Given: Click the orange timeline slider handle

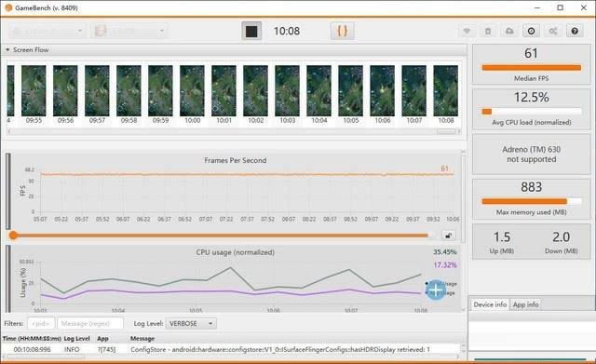Looking at the screenshot, I should click(x=13, y=236).
